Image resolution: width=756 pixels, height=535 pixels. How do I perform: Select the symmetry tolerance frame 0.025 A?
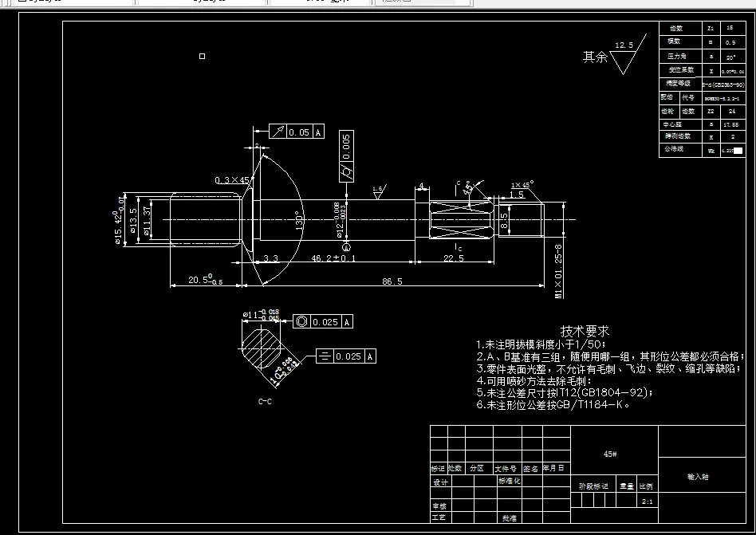point(345,356)
